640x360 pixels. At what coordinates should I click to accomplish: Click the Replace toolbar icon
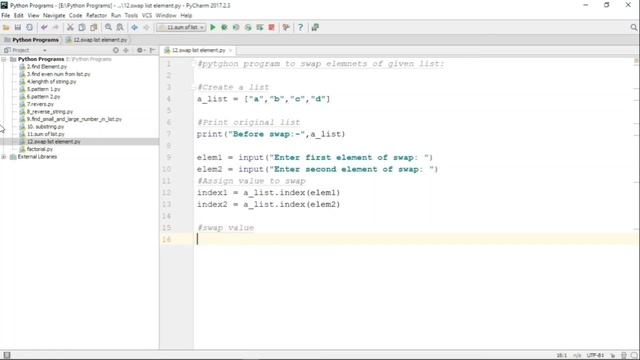[120, 27]
